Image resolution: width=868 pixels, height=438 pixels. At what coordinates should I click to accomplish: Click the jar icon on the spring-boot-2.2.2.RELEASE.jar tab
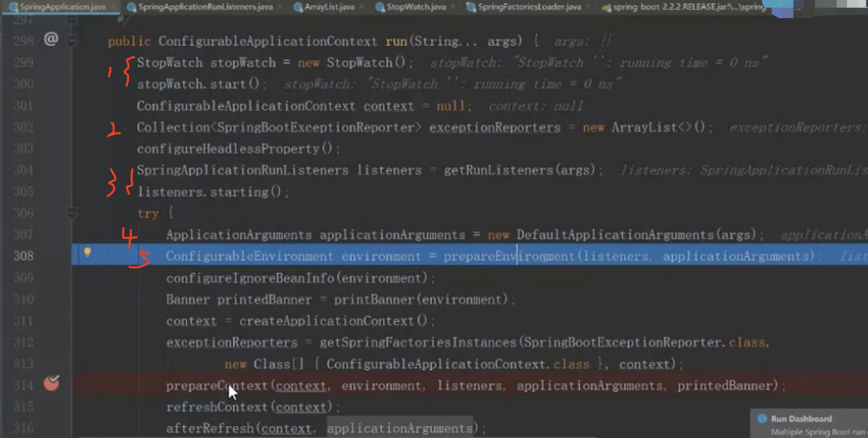(x=606, y=7)
